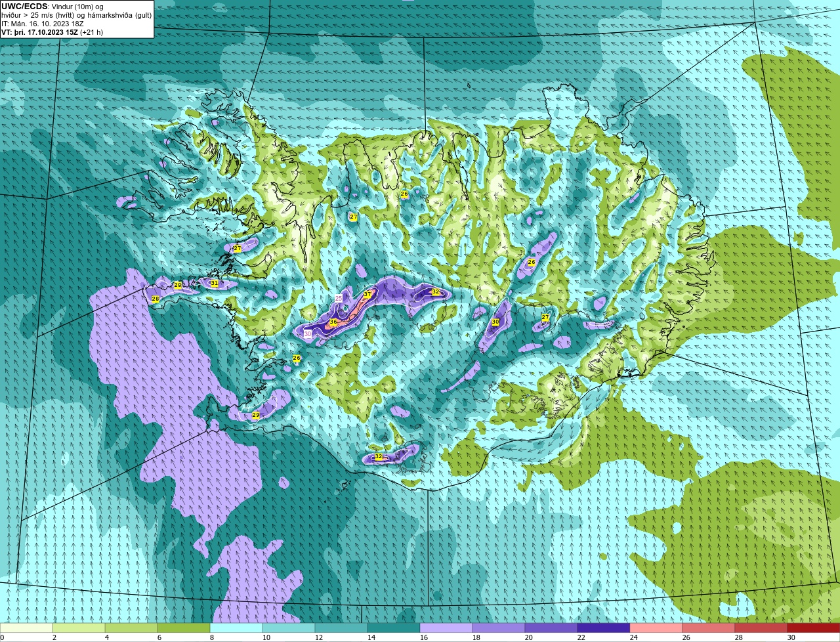Viewport: 840px width, 642px height.
Task: Click the salmon 26–28 m/s legend swatch
Action: [709, 628]
